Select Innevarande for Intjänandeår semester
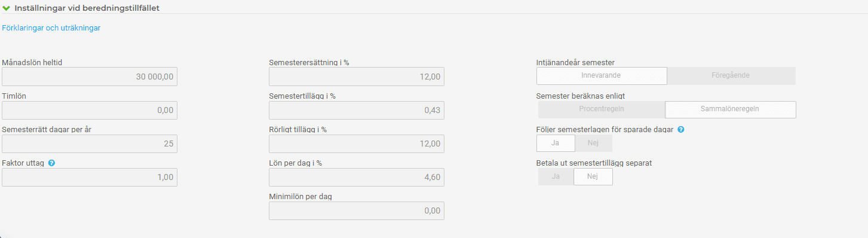The height and width of the screenshot is (238, 868). [602, 76]
